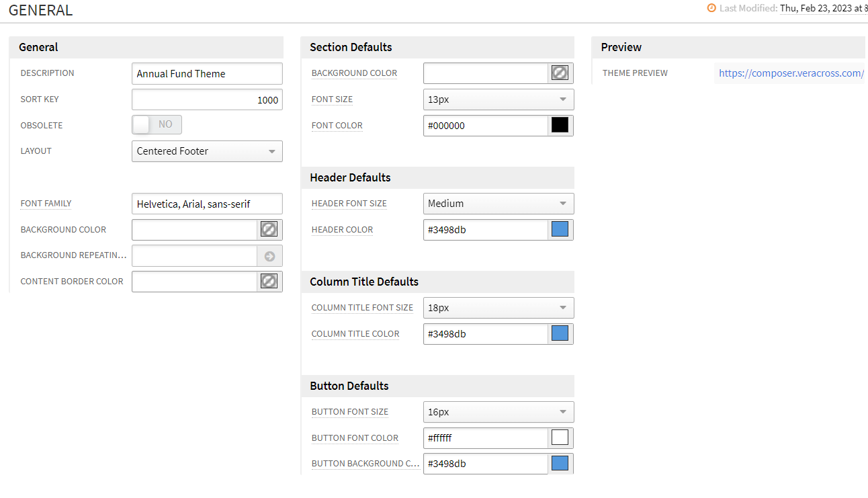Open the theme preview composer.veracross.com link
The height and width of the screenshot is (498, 868).
[789, 73]
